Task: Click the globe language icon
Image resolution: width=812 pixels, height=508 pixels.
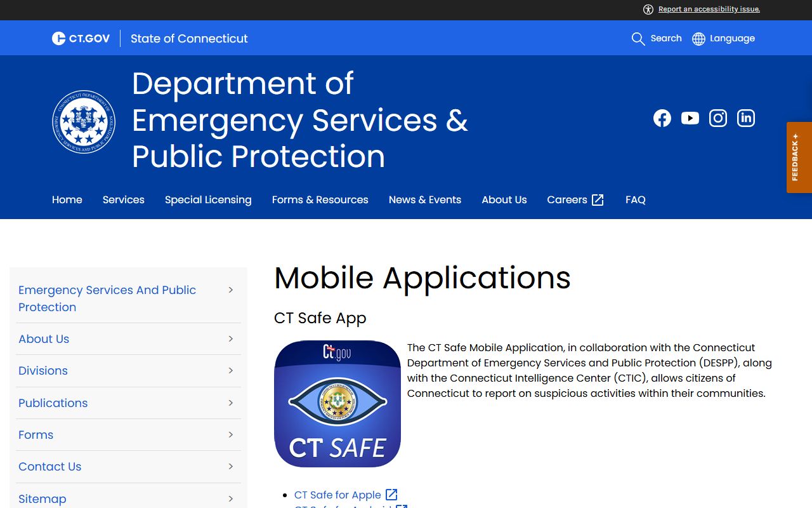Action: coord(698,39)
